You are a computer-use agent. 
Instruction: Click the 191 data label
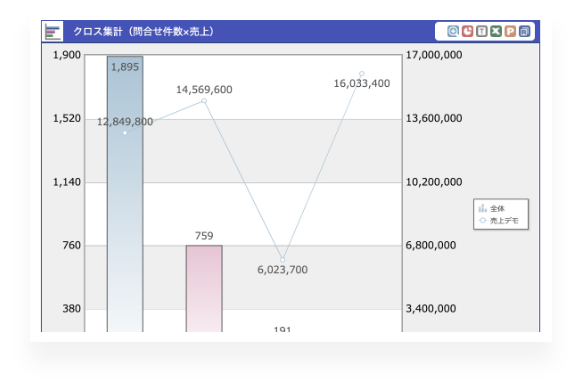click(282, 329)
